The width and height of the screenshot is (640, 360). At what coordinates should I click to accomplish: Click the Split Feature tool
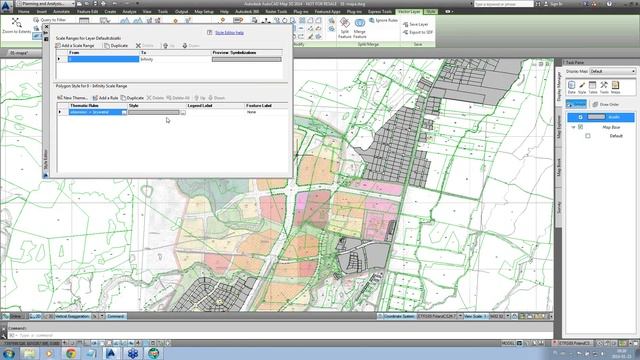(344, 28)
